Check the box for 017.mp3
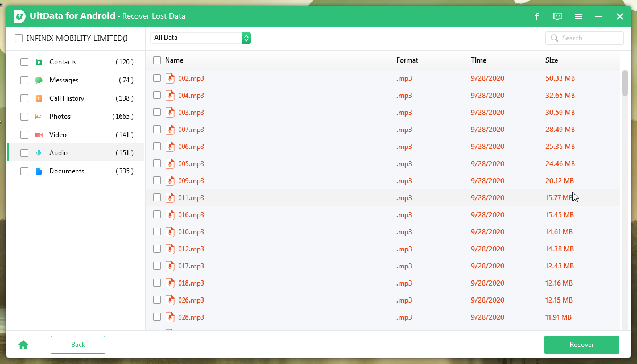 click(157, 266)
